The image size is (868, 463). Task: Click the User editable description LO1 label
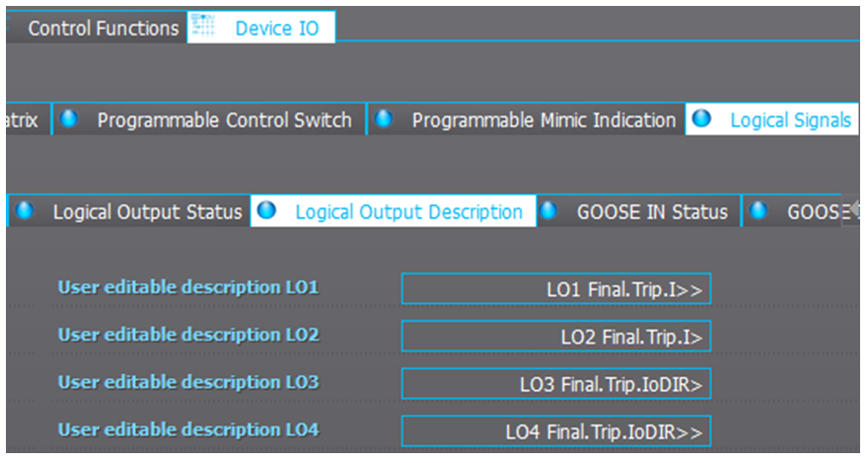pyautogui.click(x=188, y=287)
